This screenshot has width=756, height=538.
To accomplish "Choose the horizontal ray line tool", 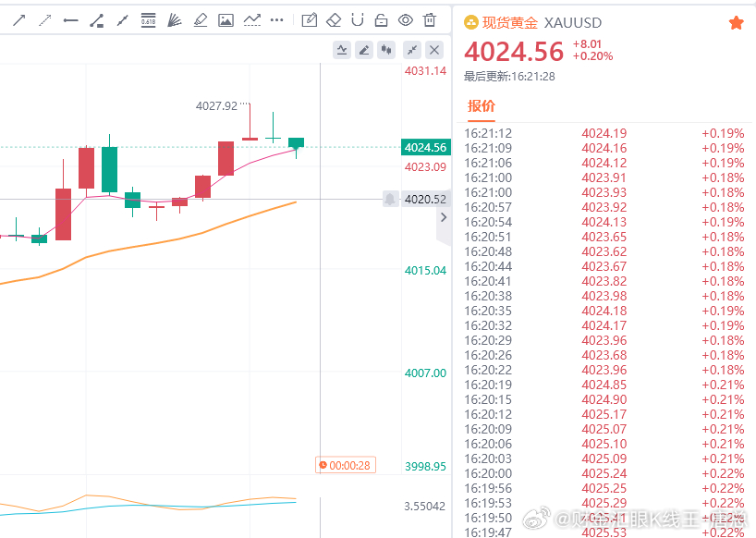I will [71, 20].
